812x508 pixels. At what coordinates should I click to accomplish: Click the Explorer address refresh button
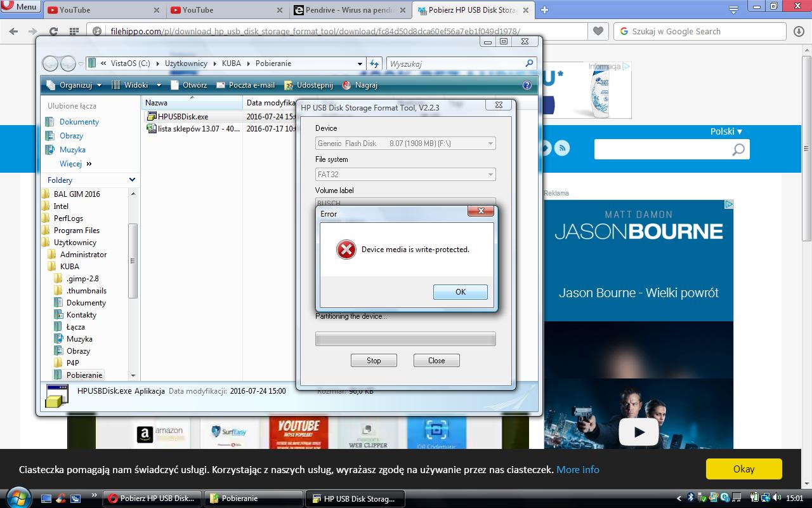[x=374, y=63]
